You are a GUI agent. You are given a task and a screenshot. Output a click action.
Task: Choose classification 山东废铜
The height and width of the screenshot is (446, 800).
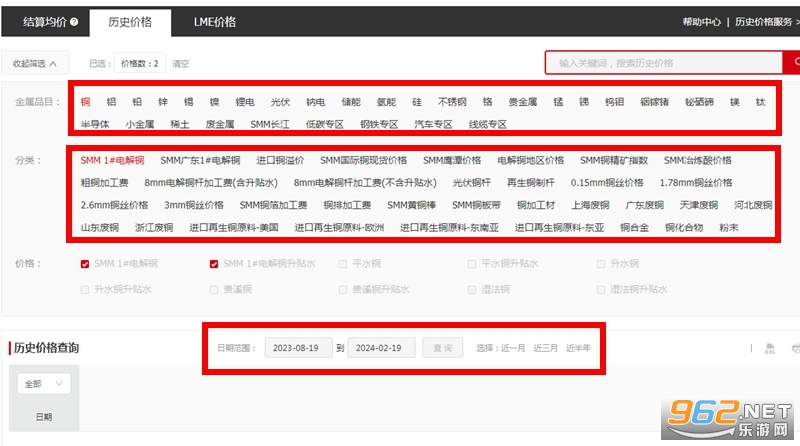pyautogui.click(x=99, y=228)
